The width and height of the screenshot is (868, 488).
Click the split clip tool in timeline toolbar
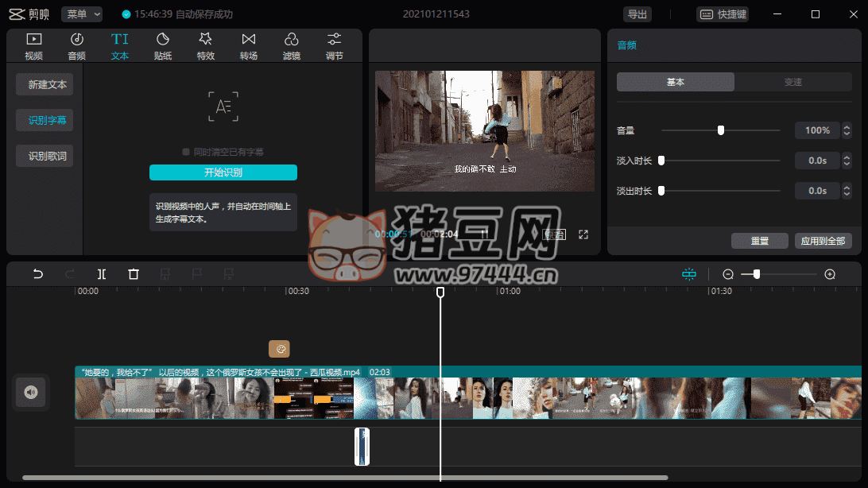coord(102,274)
